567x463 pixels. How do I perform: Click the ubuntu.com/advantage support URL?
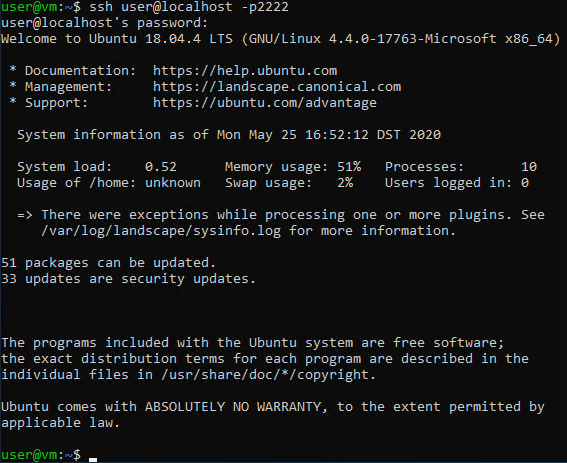(x=265, y=103)
